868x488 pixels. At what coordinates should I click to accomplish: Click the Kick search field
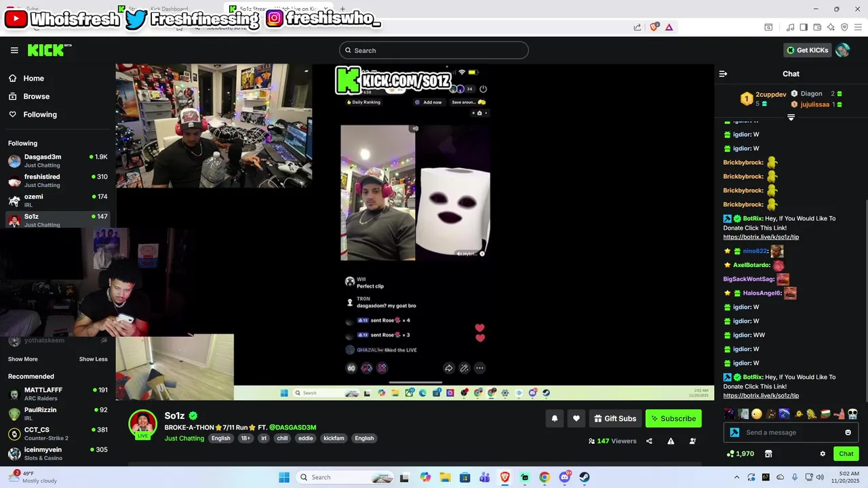pyautogui.click(x=434, y=50)
